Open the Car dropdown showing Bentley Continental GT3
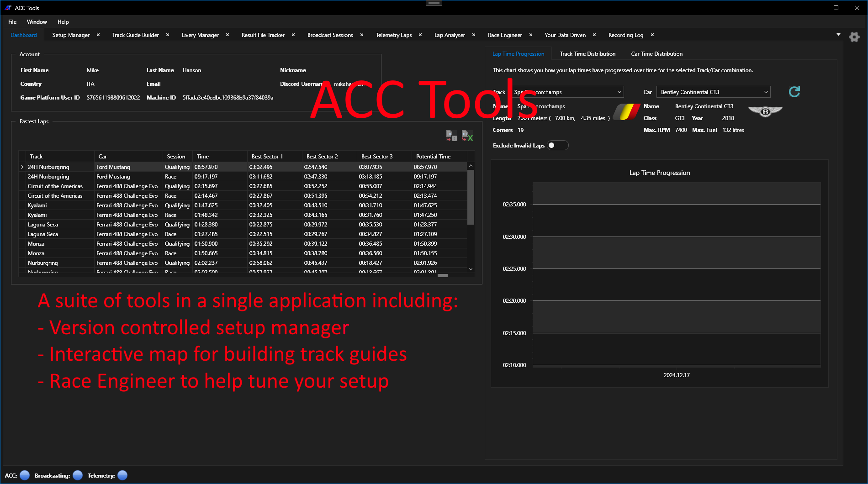 click(x=714, y=92)
